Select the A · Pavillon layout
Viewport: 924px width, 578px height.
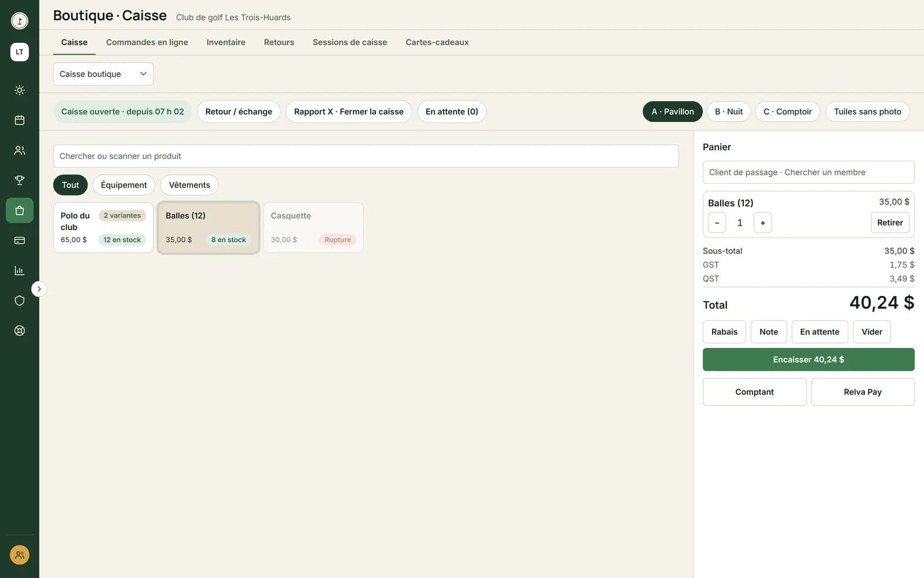pos(673,112)
